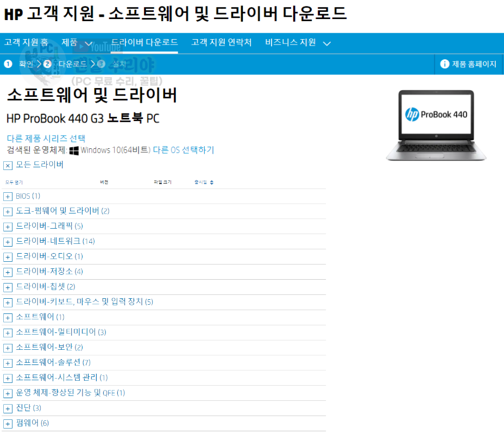Click info icon beside 제품 홈페이지
The image size is (504, 434).
point(445,64)
